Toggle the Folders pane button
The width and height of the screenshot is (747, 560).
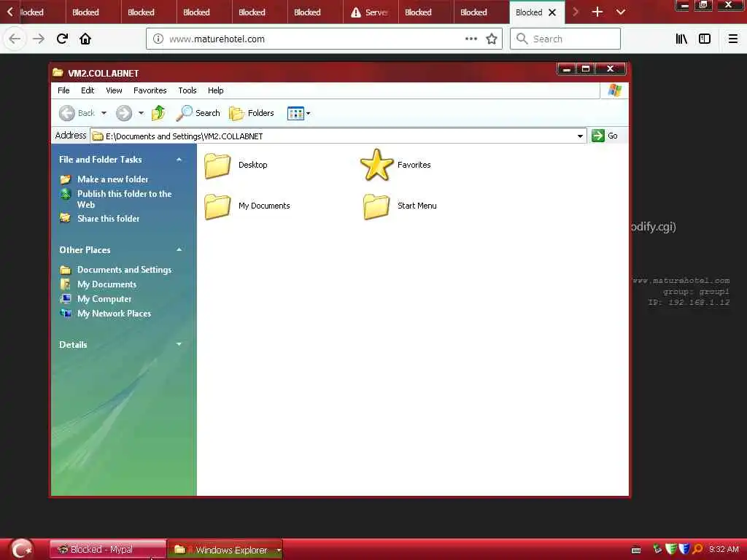(252, 113)
